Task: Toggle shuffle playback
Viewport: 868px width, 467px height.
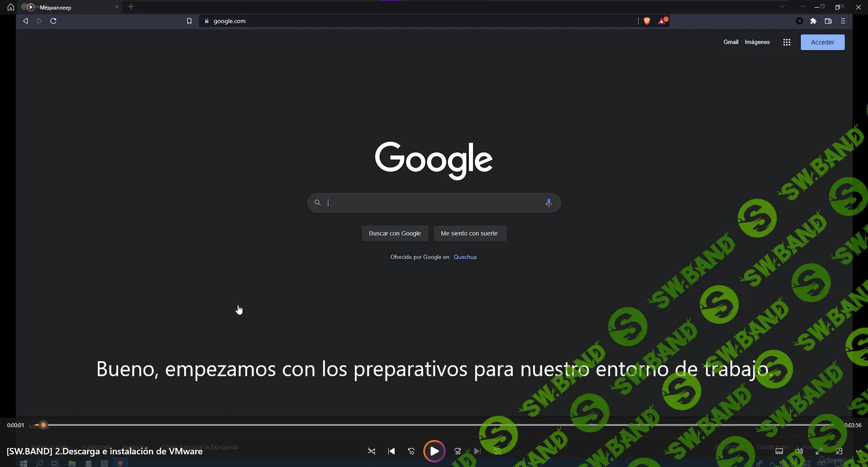Action: pos(372,451)
